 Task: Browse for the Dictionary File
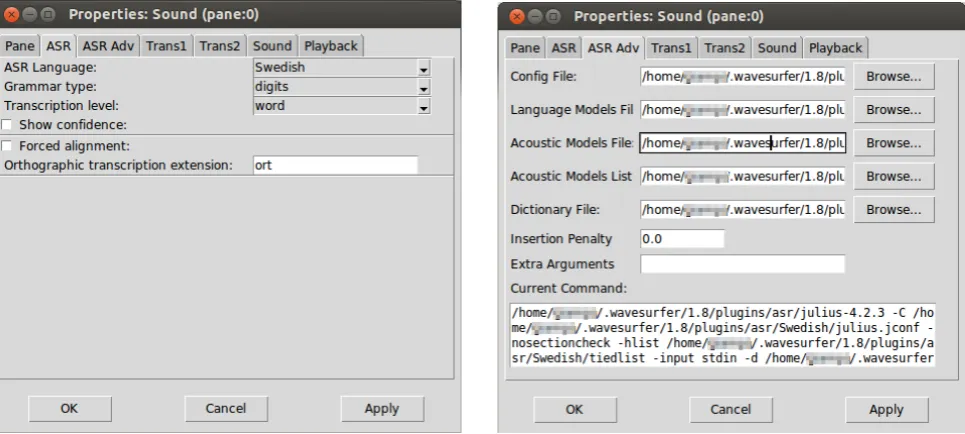[x=894, y=210]
